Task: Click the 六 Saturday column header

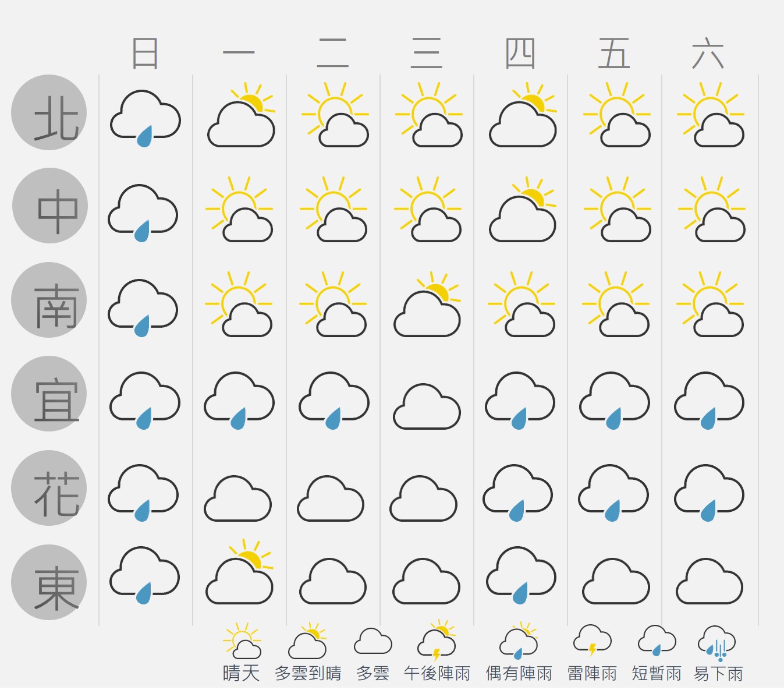Action: tap(708, 54)
